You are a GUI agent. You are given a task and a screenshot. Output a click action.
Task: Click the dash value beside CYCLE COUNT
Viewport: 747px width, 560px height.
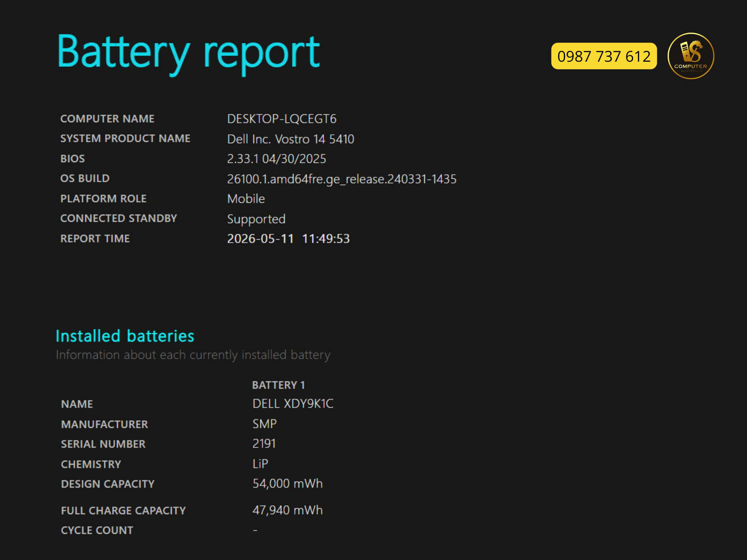255,530
